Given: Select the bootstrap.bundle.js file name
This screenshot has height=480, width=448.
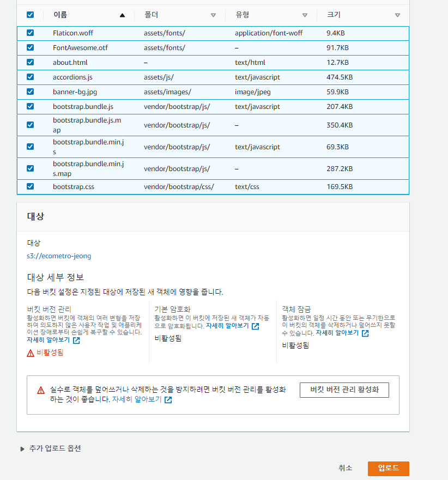Looking at the screenshot, I should pyautogui.click(x=83, y=107).
